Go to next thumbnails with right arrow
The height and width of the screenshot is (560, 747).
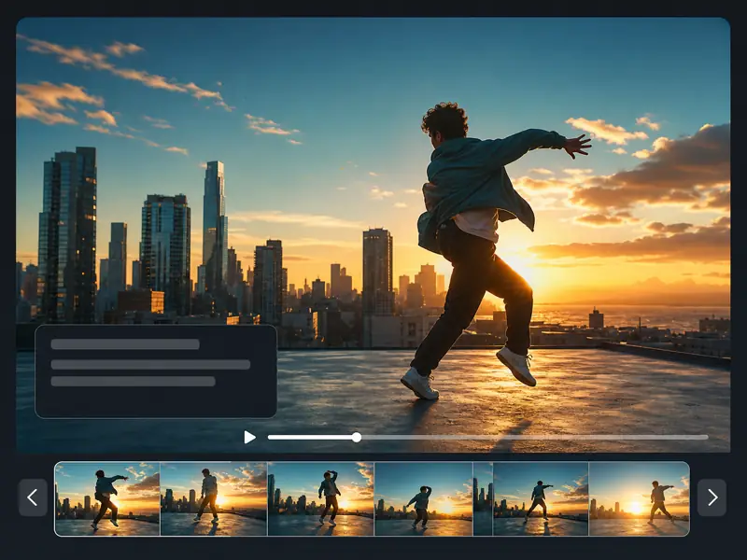pos(712,497)
